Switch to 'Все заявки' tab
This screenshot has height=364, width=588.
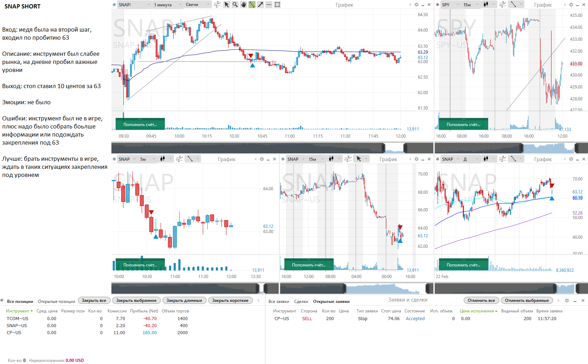tap(279, 302)
